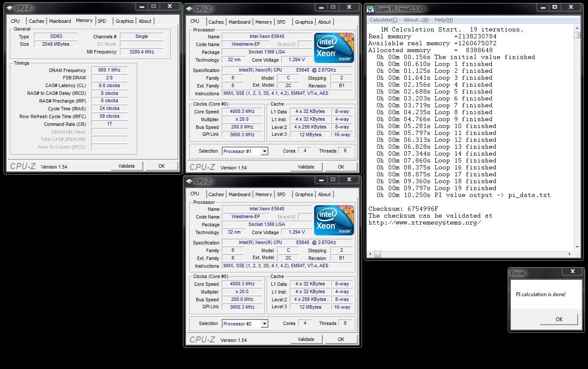Click OK in the Processor #2 CPU-Z window
The width and height of the screenshot is (588, 369).
click(x=341, y=339)
